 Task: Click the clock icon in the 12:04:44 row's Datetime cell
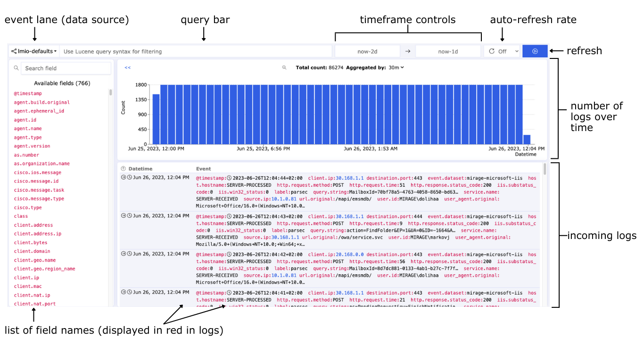[130, 178]
